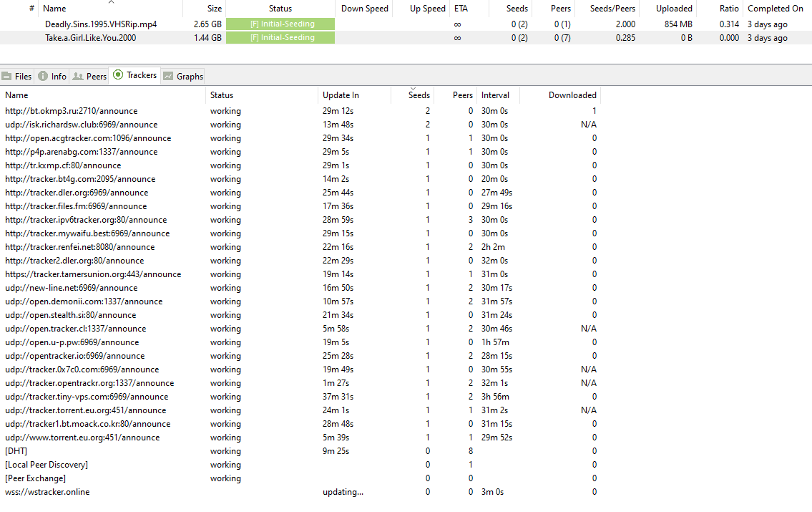The height and width of the screenshot is (512, 812).
Task: Click the Graphs tab chart icon
Action: (168, 76)
